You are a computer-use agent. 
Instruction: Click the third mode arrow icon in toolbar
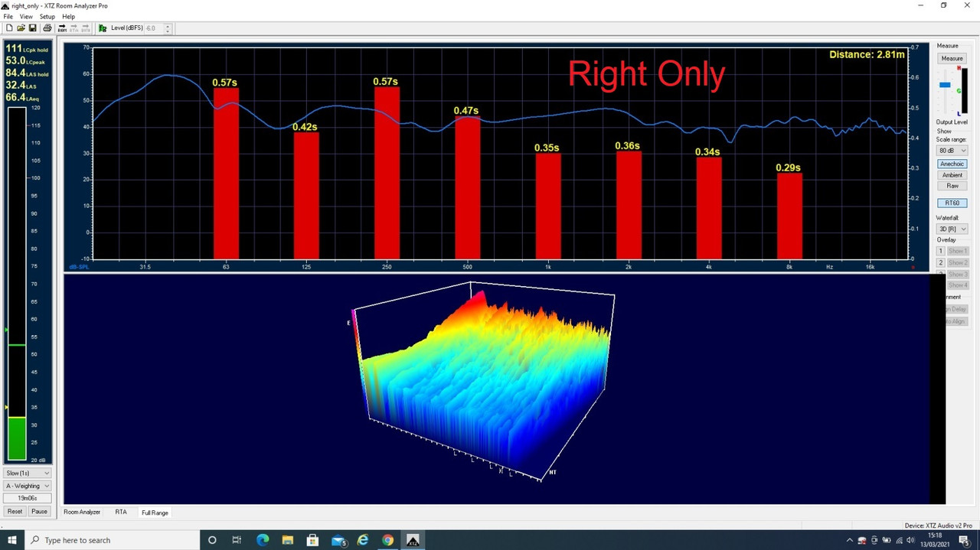[85, 28]
